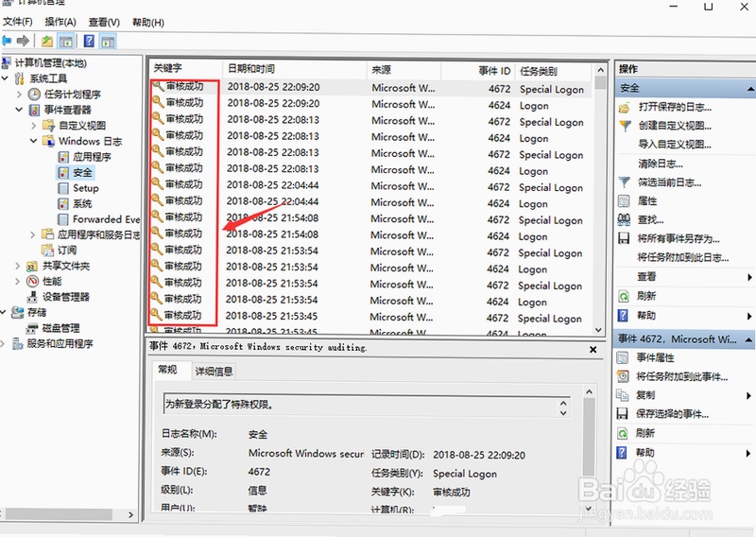Click 打开保存的日志 action
Screen dimensions: 756x537
pos(675,107)
